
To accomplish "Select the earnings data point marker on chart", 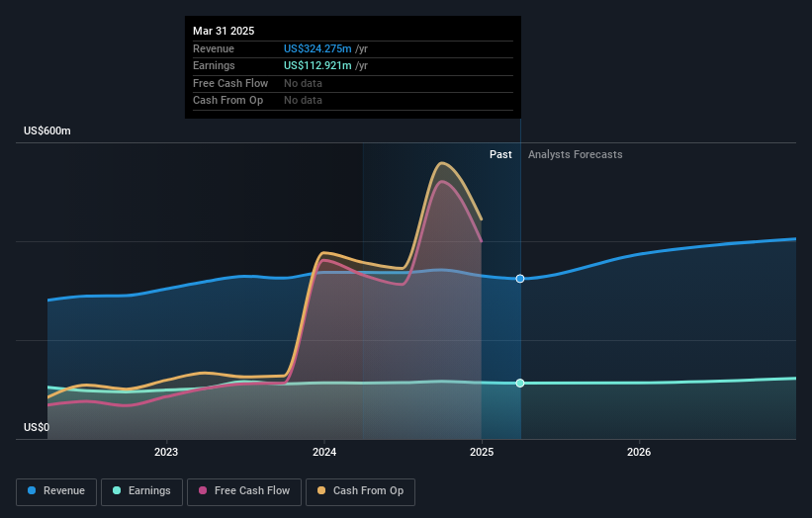I will click(520, 383).
